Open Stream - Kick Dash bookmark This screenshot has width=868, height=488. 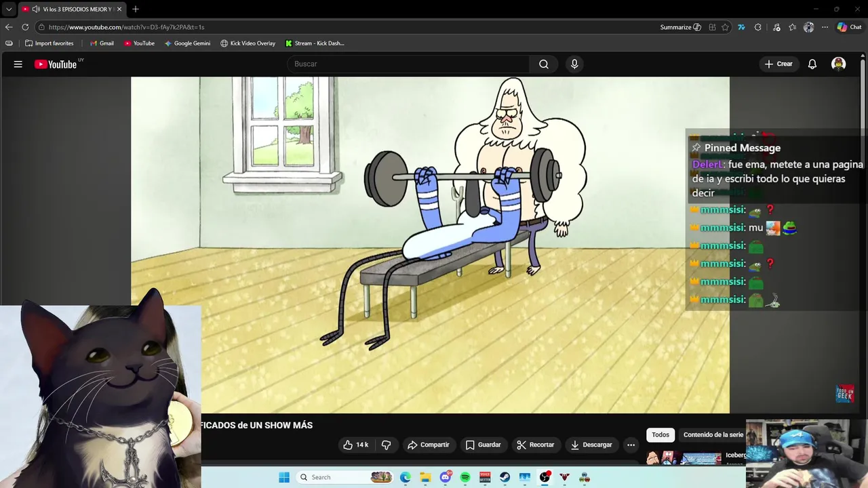click(315, 43)
